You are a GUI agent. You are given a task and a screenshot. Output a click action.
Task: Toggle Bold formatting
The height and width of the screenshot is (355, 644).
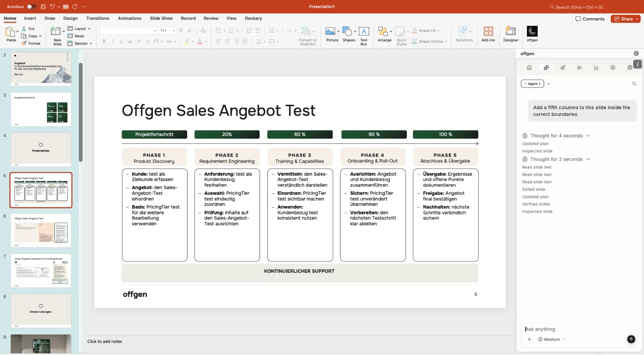click(x=104, y=41)
